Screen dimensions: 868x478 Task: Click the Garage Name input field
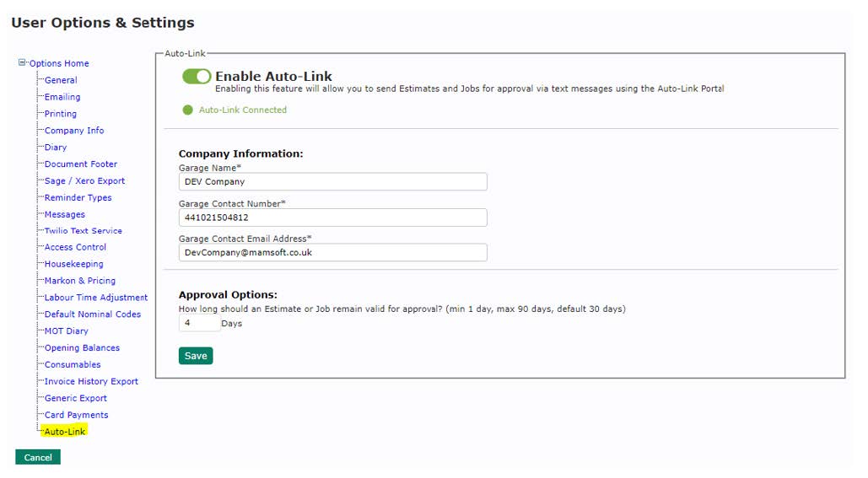click(332, 182)
